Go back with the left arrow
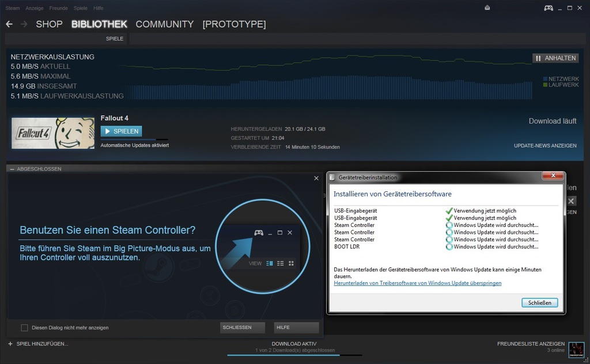Viewport: 590px width, 364px height. [x=9, y=24]
